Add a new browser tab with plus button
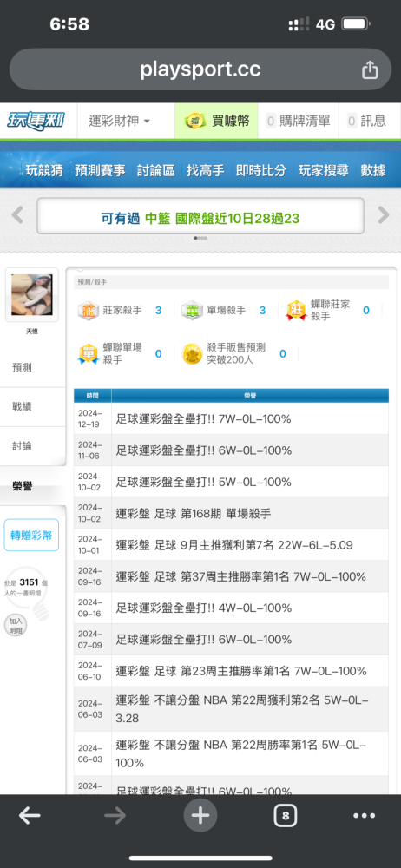 (x=200, y=815)
